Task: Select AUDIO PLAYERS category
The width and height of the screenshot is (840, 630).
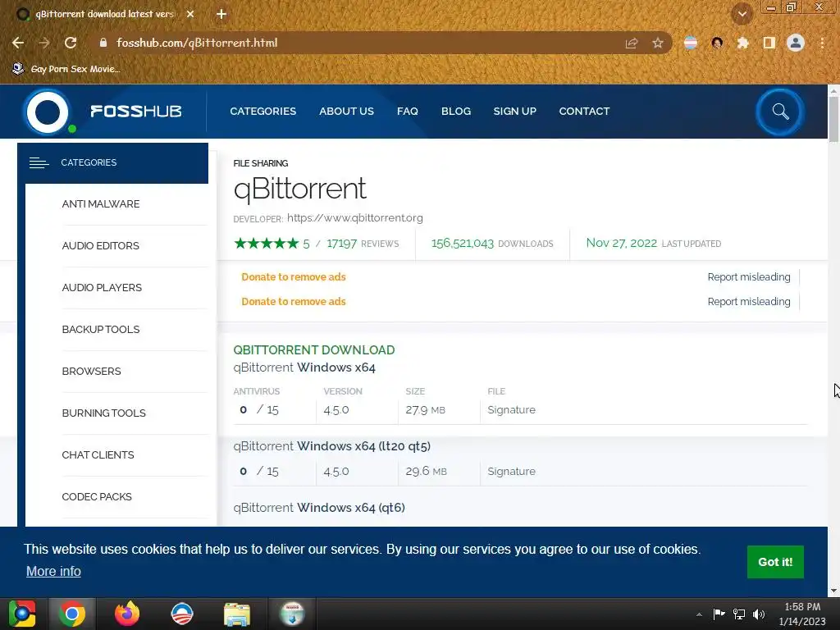Action: 102,288
